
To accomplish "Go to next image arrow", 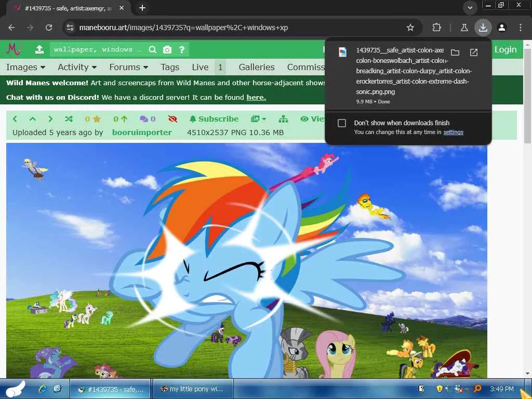I will point(50,119).
